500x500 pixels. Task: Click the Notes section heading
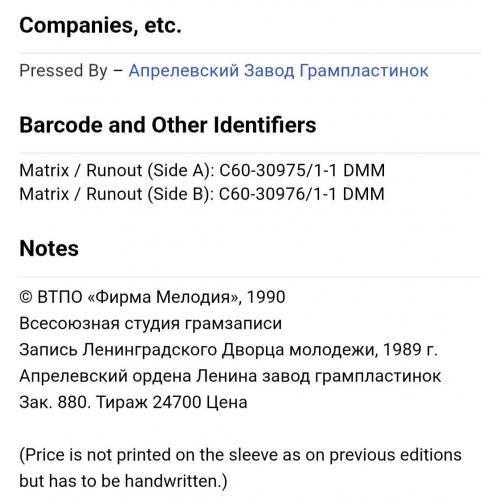point(49,249)
